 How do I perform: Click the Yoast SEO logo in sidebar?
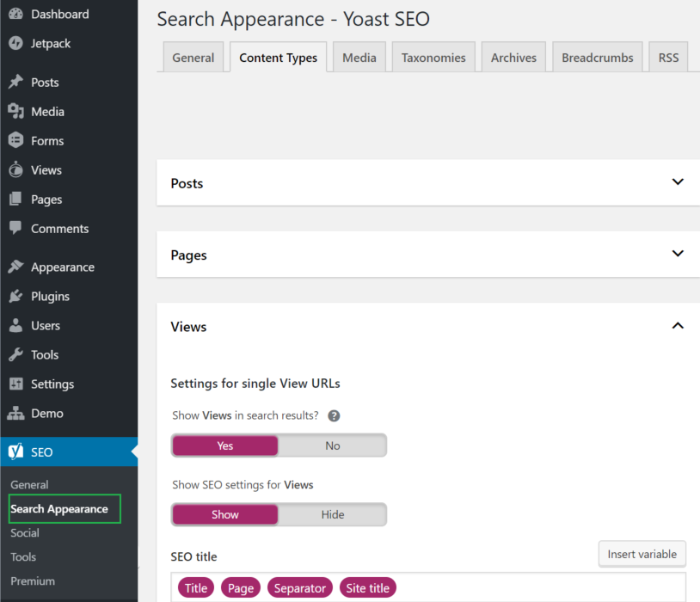pyautogui.click(x=15, y=451)
